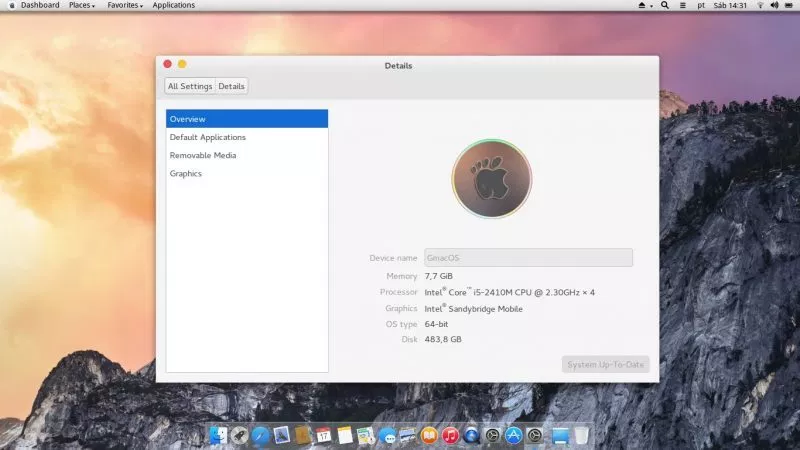800x450 pixels.
Task: Go back to All Settings
Action: [190, 86]
